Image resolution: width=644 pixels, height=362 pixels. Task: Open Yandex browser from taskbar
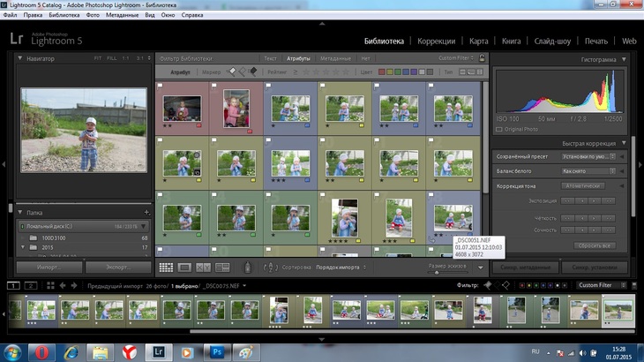[x=130, y=352]
